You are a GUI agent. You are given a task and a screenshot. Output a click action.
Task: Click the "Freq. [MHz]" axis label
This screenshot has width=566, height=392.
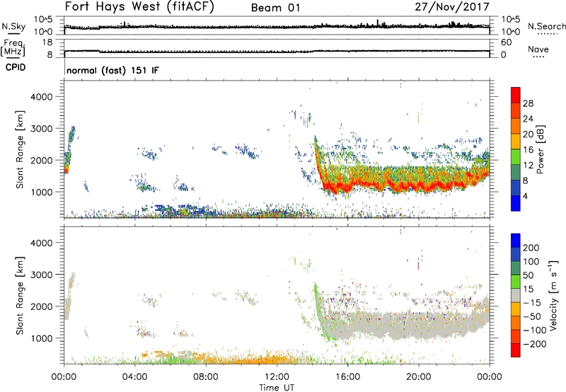click(x=13, y=48)
